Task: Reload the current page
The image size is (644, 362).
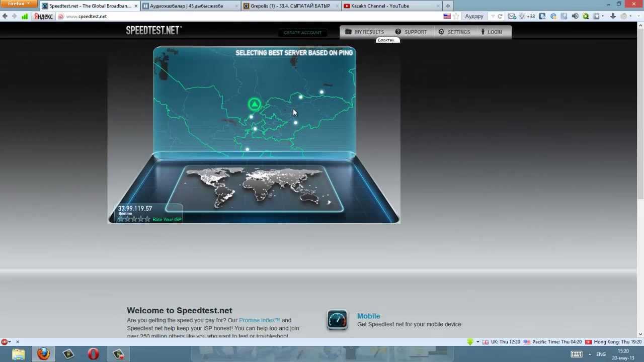Action: 500,17
